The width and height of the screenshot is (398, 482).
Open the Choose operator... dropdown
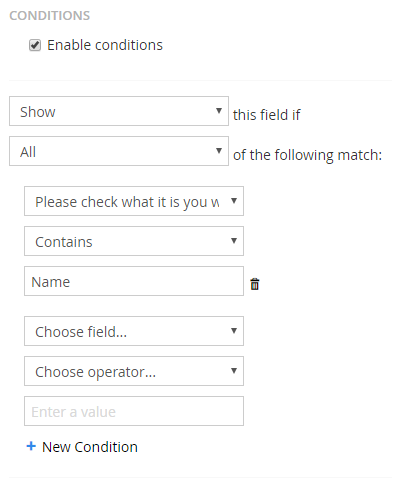(x=134, y=371)
